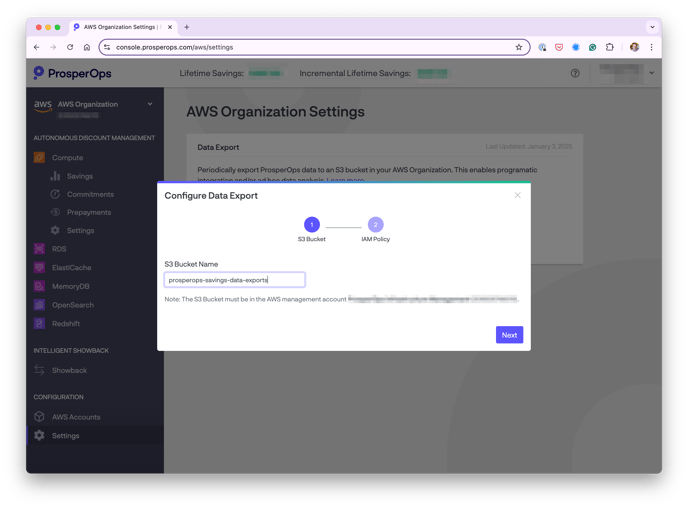The image size is (688, 508).
Task: Expand the user account dropdown chevron
Action: 652,73
